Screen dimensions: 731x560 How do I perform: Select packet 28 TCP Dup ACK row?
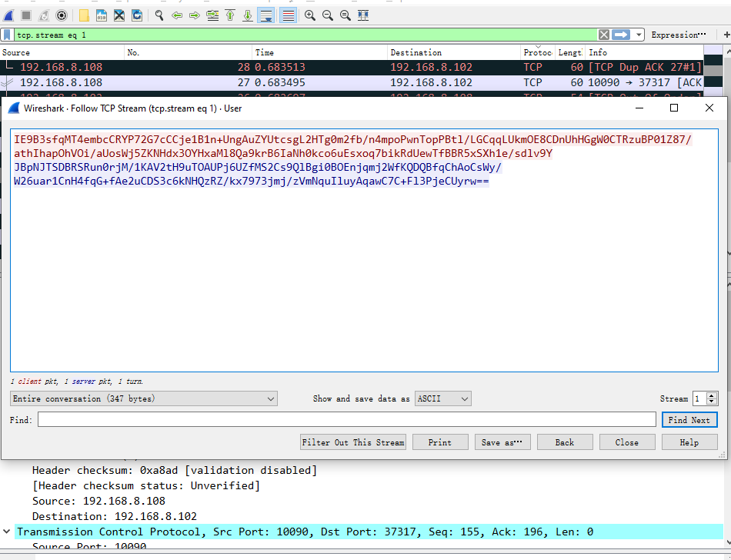pos(352,67)
